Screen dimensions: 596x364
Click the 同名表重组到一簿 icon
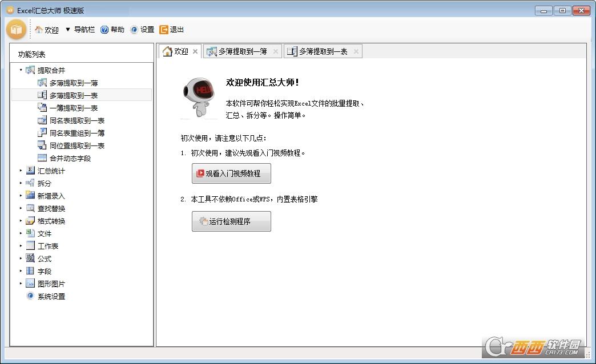(42, 132)
